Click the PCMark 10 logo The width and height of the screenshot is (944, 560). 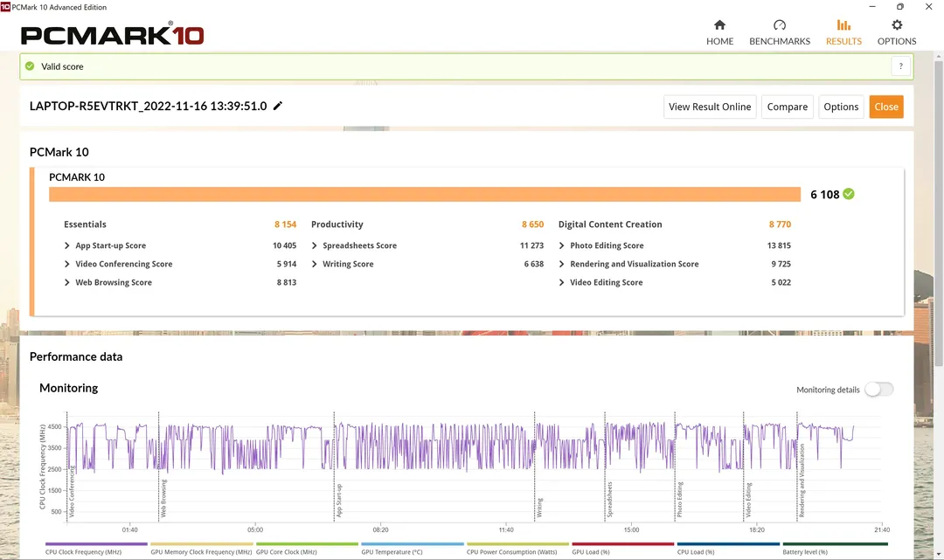(112, 35)
